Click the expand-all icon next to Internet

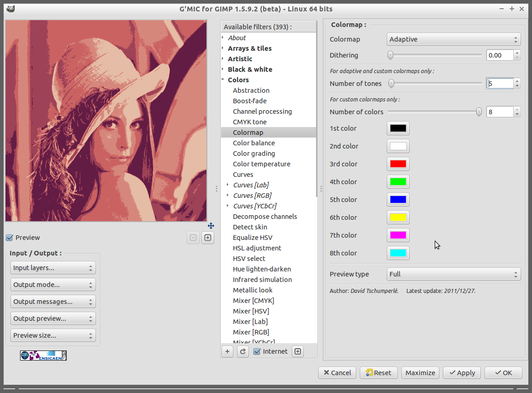(298, 351)
